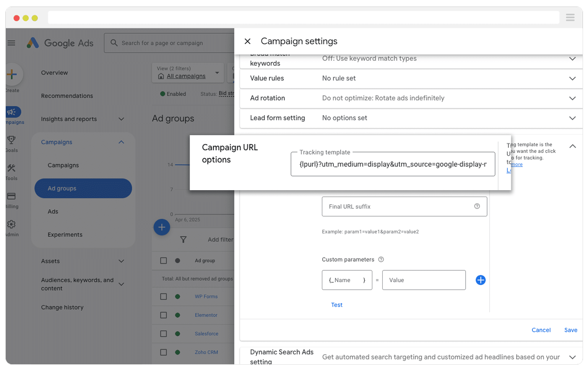
Task: Open Experiments in sidebar
Action: coord(65,234)
